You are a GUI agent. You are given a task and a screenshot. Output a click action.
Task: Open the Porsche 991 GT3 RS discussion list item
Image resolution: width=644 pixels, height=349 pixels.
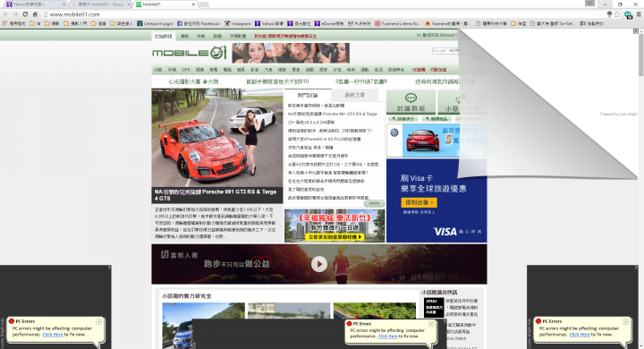coord(335,114)
